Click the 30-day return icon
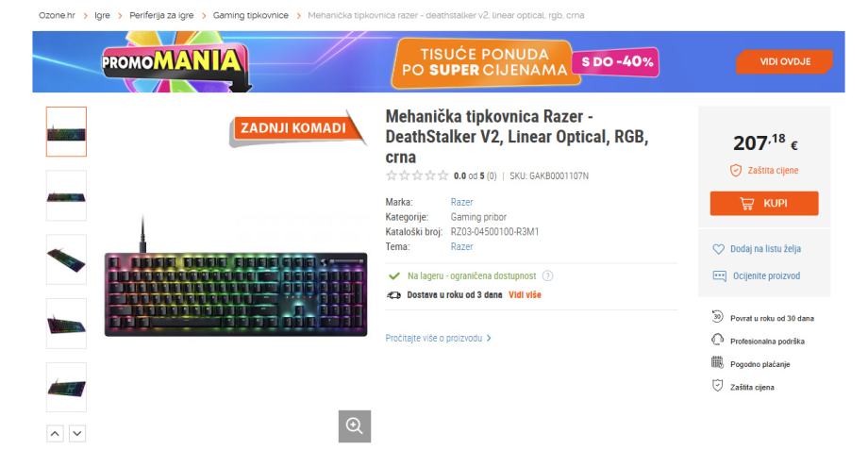This screenshot has width=868, height=467. (x=717, y=317)
